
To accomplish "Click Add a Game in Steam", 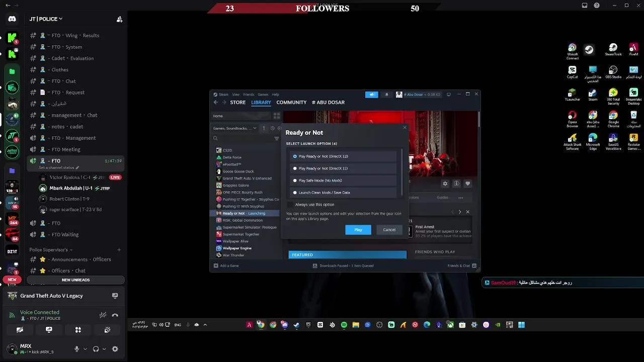I will (226, 266).
